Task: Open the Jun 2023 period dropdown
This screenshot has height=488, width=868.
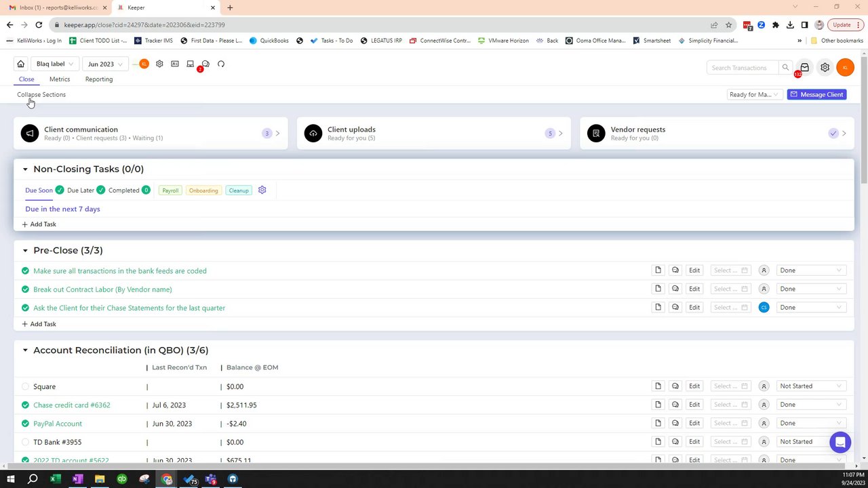Action: click(104, 64)
